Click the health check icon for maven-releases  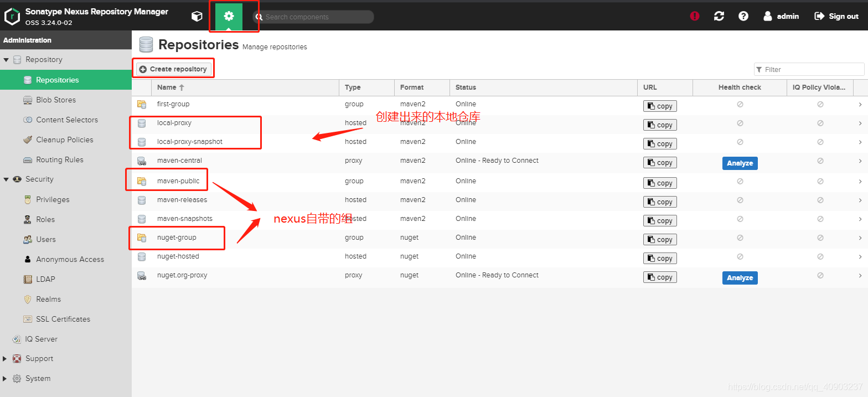(740, 200)
